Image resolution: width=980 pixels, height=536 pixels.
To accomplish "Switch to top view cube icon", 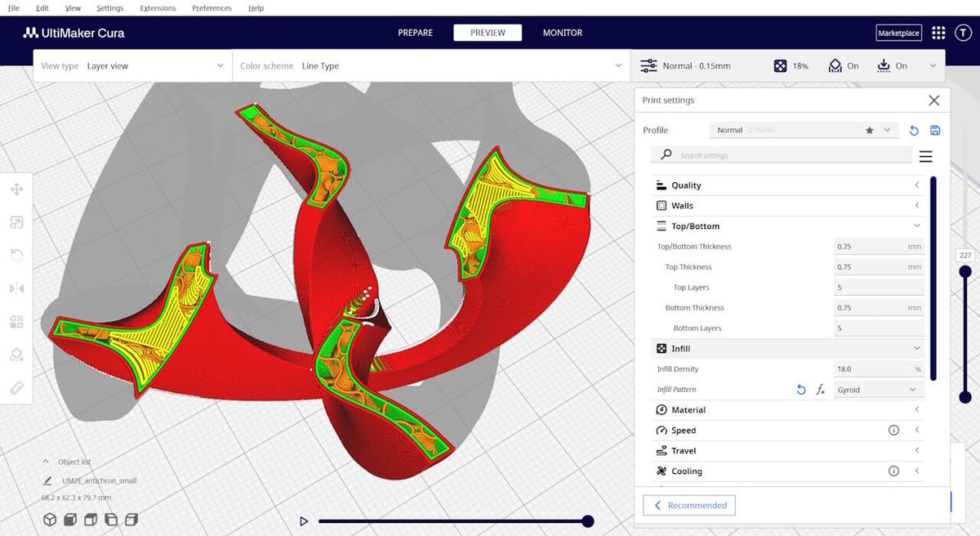I will (91, 519).
